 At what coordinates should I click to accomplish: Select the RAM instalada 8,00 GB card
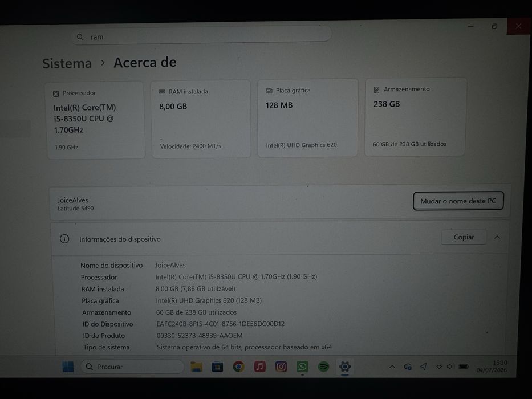tap(201, 119)
